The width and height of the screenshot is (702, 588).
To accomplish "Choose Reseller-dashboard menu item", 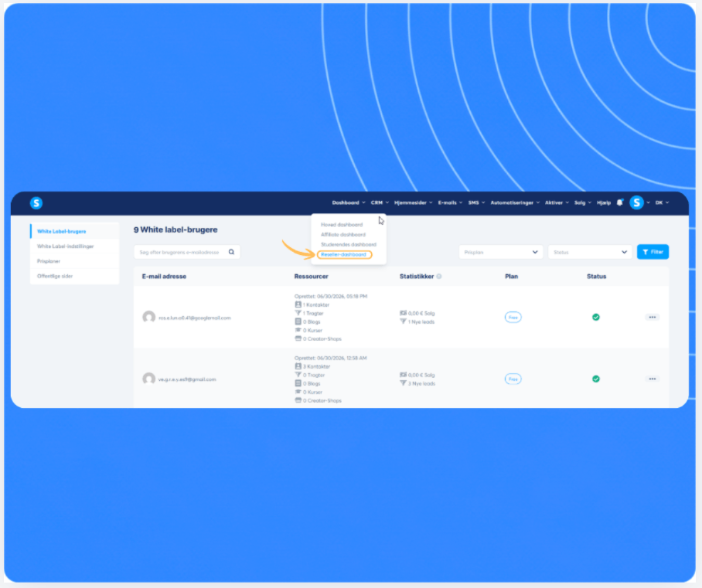I will 343,254.
